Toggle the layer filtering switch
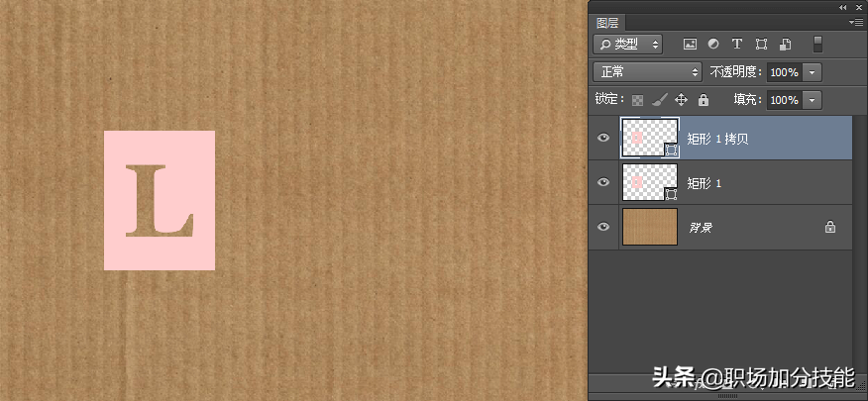The height and width of the screenshot is (401, 868). point(818,45)
